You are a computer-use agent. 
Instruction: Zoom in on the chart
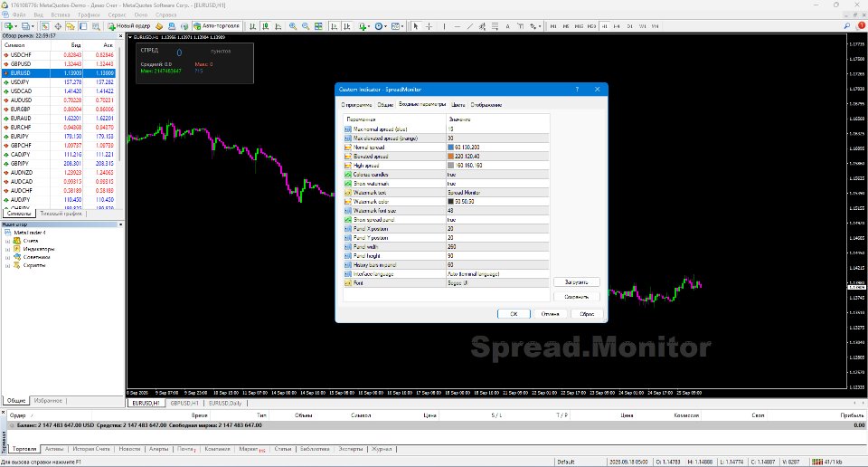(292, 26)
